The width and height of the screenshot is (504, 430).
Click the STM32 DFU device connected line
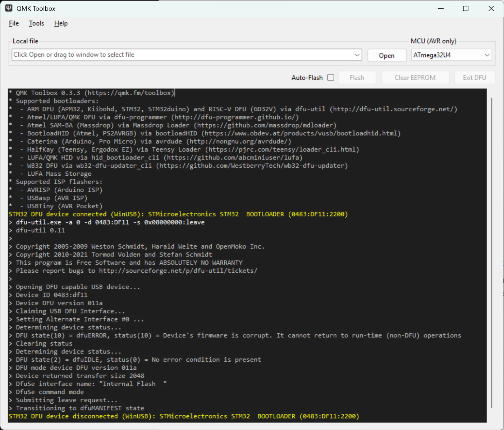point(178,214)
